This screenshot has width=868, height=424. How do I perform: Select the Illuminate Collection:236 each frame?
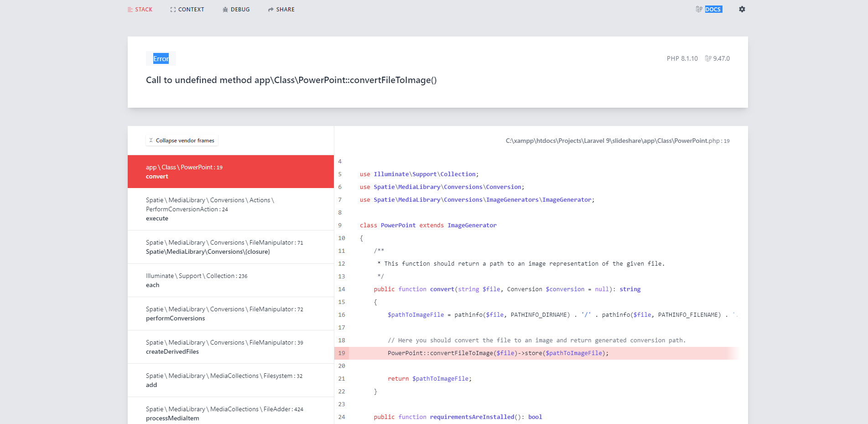pos(231,280)
